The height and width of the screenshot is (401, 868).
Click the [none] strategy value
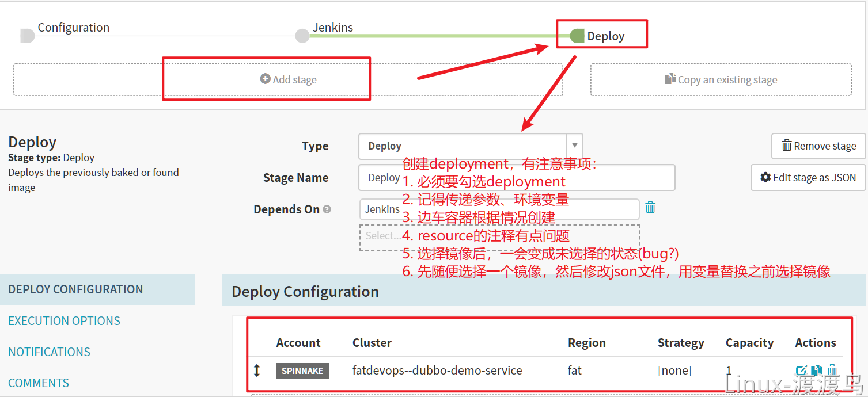pyautogui.click(x=674, y=371)
